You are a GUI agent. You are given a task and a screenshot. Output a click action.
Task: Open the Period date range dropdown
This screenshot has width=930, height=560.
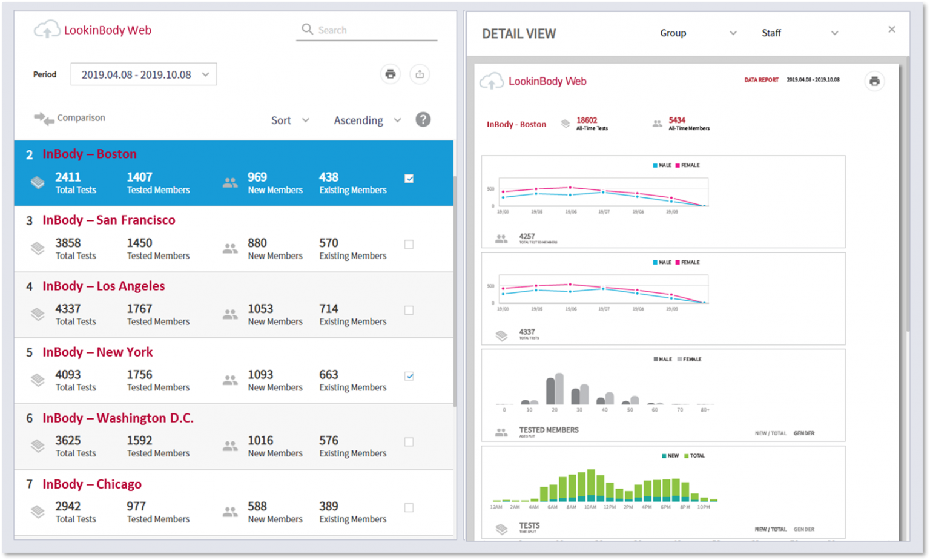pyautogui.click(x=143, y=74)
